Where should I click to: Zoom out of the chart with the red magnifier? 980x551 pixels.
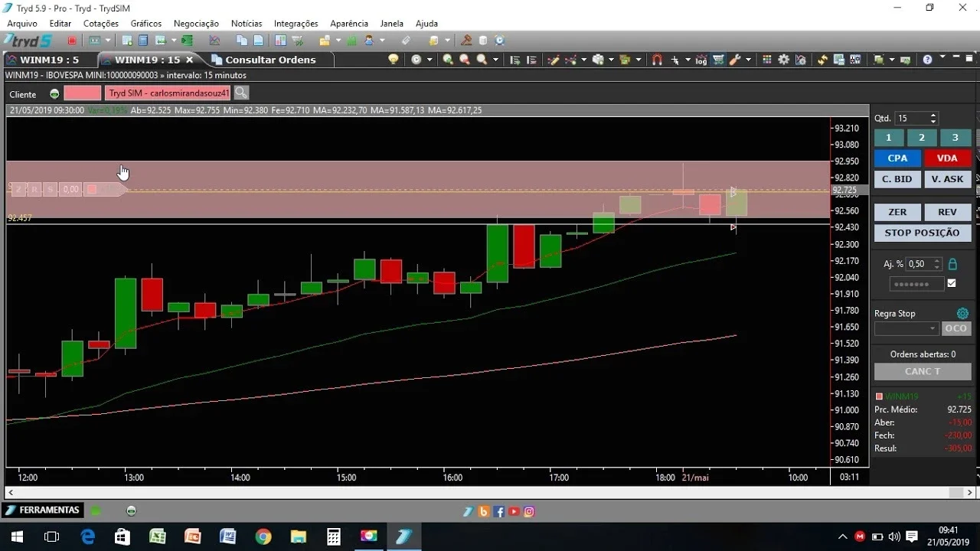[x=465, y=59]
